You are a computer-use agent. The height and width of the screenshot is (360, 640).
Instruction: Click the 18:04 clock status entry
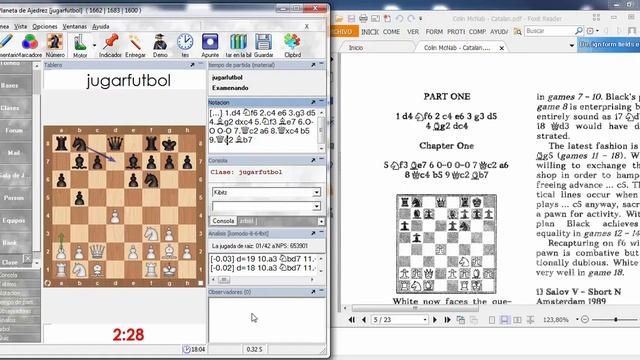click(x=194, y=349)
